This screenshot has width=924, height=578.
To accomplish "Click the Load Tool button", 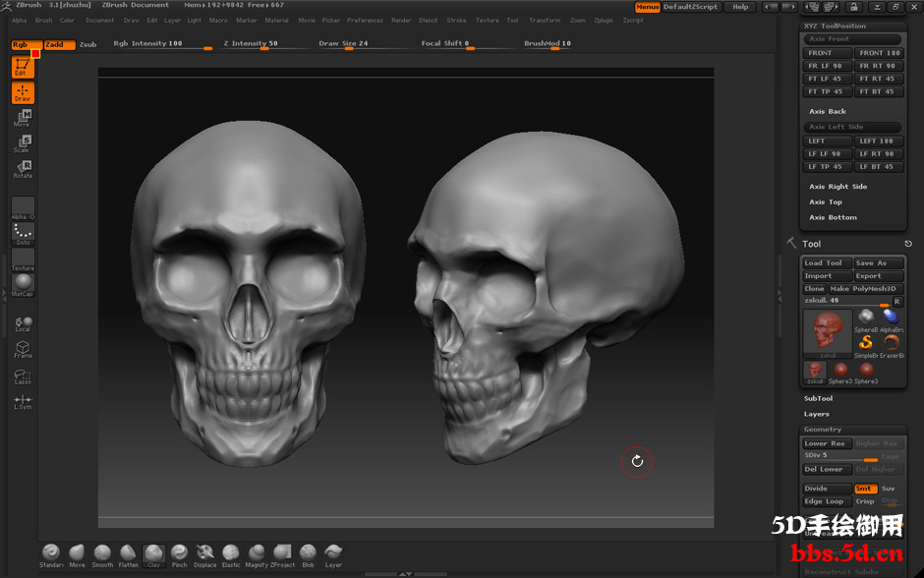I will point(827,263).
